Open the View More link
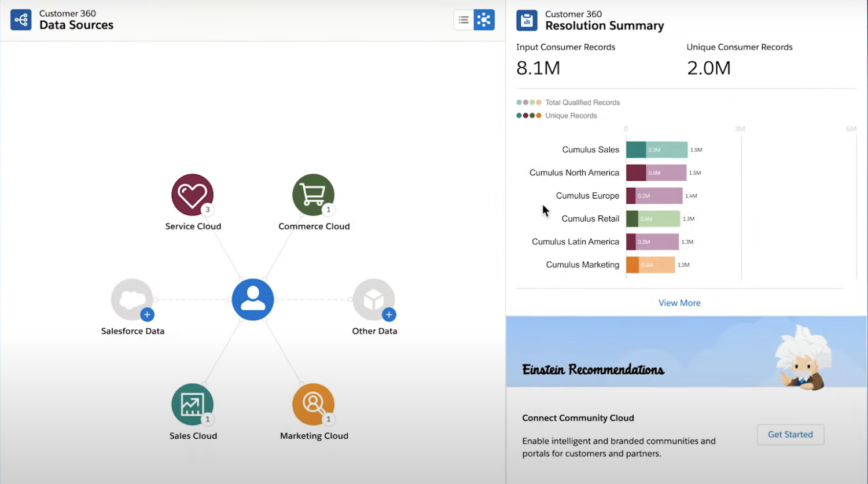The width and height of the screenshot is (868, 484). tap(679, 303)
